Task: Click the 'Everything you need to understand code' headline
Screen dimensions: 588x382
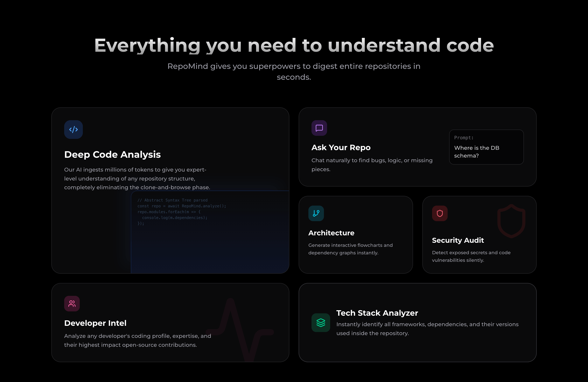Action: click(294, 46)
